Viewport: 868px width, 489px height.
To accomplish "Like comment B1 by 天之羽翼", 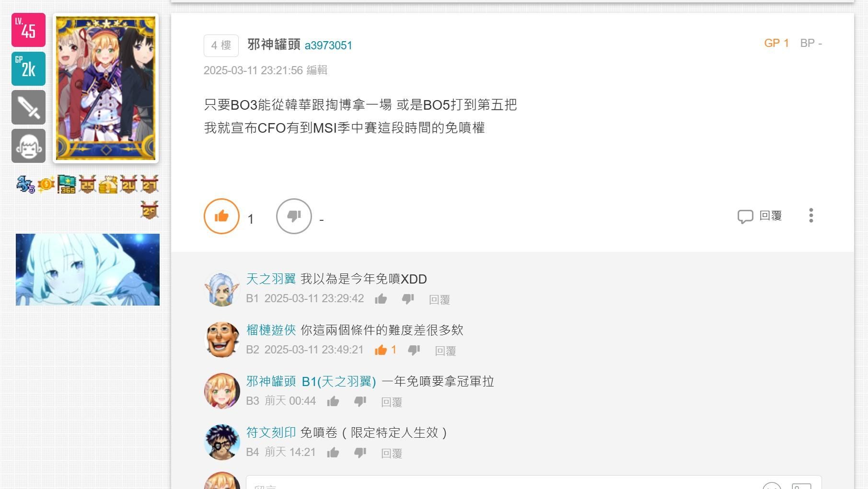I will [x=381, y=299].
